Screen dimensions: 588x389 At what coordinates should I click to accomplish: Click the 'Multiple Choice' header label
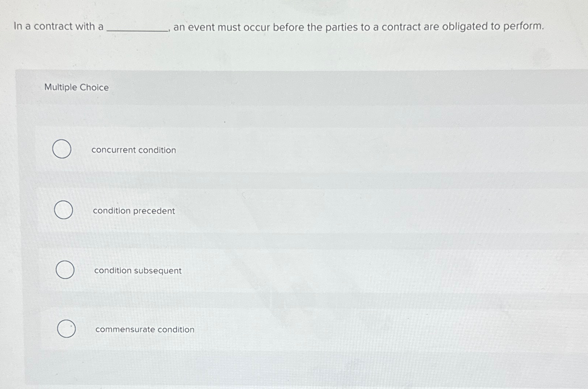[x=76, y=87]
